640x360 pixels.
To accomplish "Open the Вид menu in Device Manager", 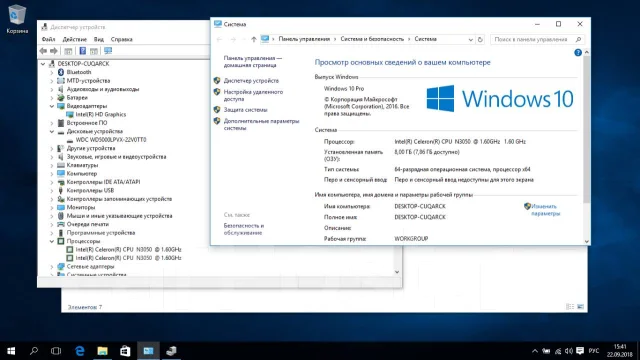I will [99, 40].
